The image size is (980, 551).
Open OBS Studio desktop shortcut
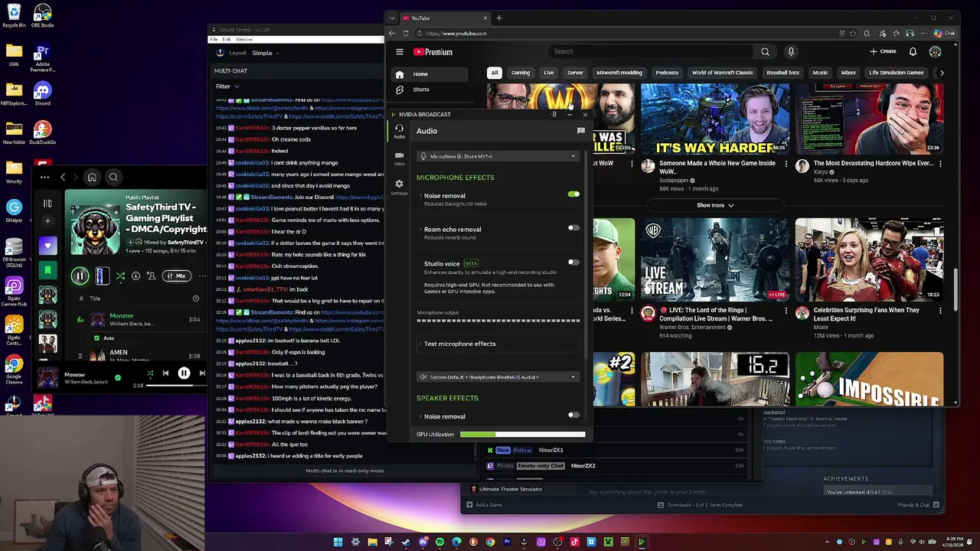[43, 15]
